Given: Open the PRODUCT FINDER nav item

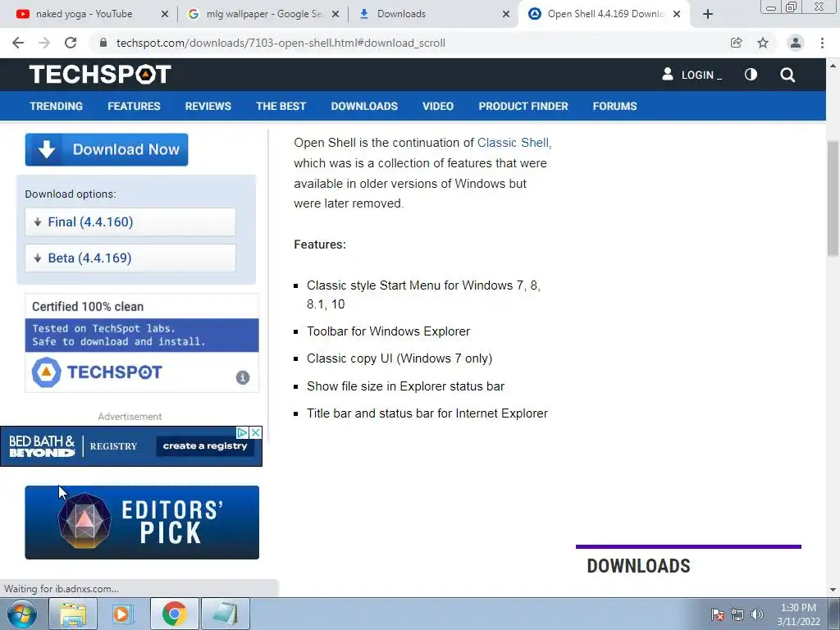Looking at the screenshot, I should pyautogui.click(x=523, y=106).
